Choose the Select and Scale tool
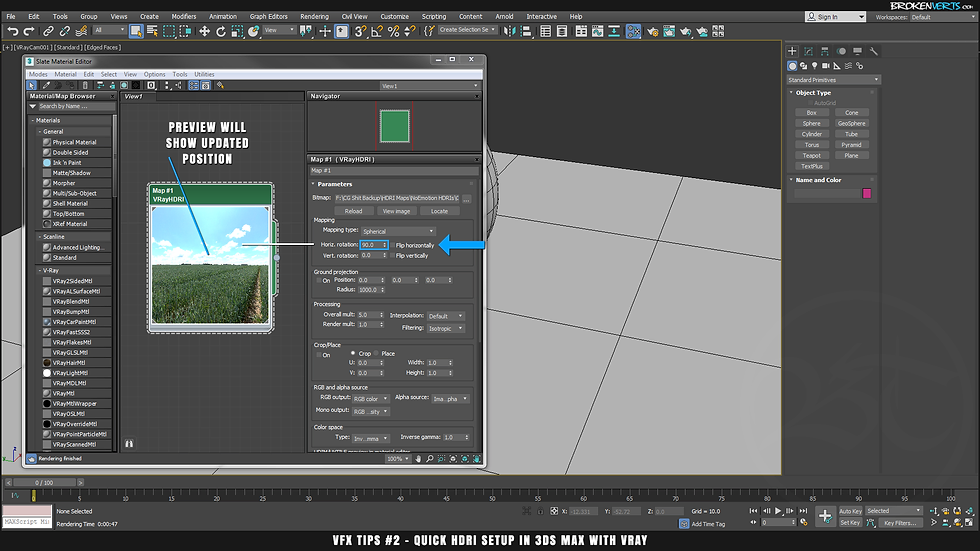Viewport: 980px width, 551px height. tap(237, 31)
